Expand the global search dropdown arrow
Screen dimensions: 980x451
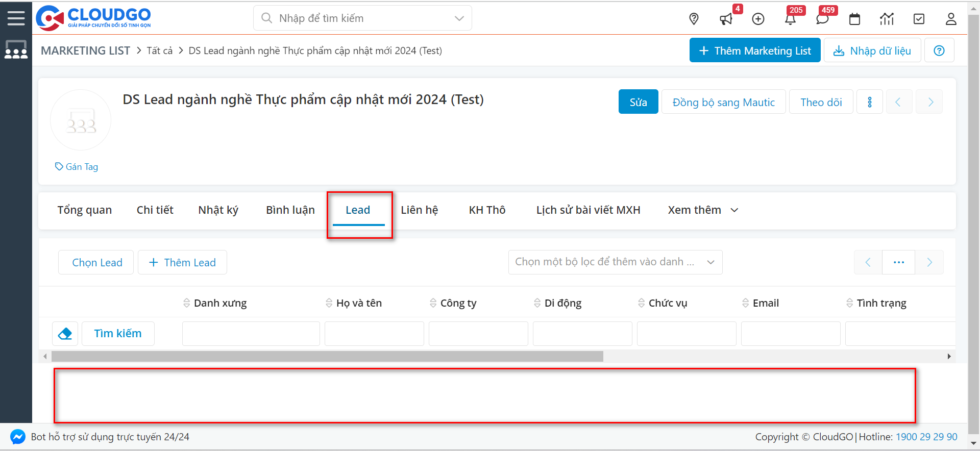pyautogui.click(x=459, y=18)
